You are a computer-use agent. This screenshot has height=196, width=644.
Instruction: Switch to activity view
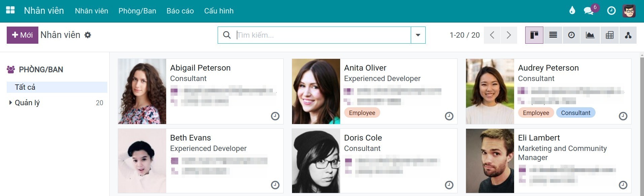click(x=571, y=35)
